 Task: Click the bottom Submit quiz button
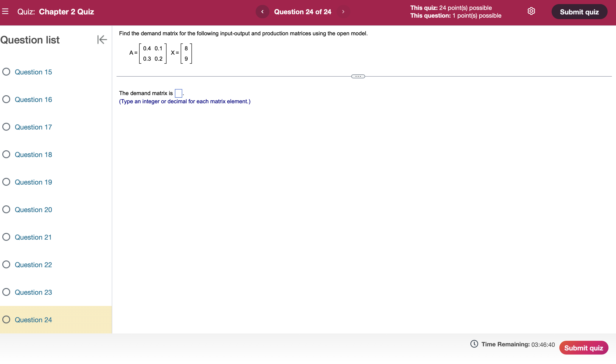(x=585, y=347)
